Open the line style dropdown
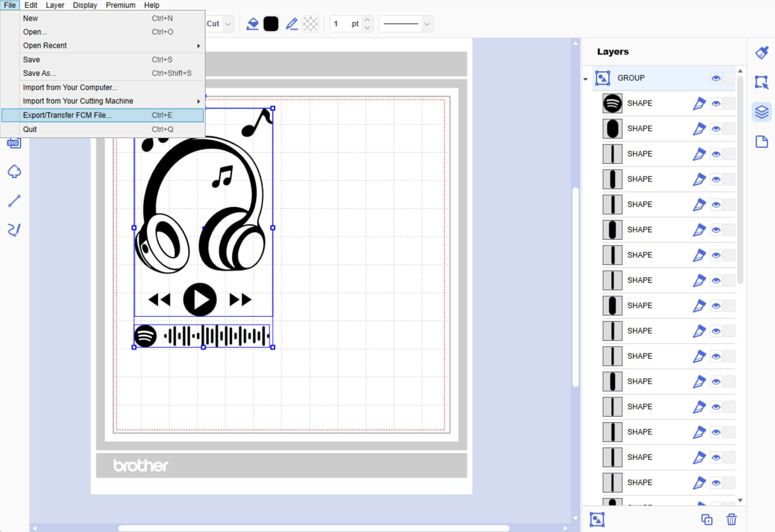 pyautogui.click(x=427, y=24)
